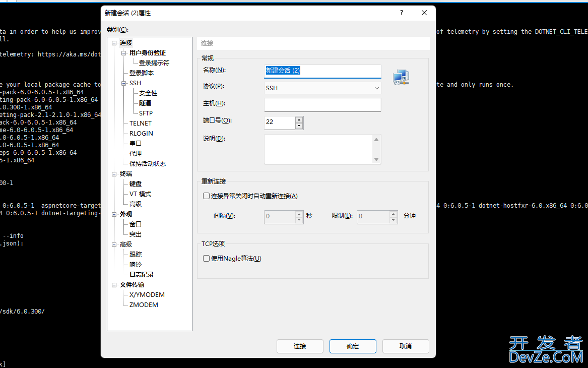Click the 确定 button
This screenshot has height=368, width=588.
353,346
